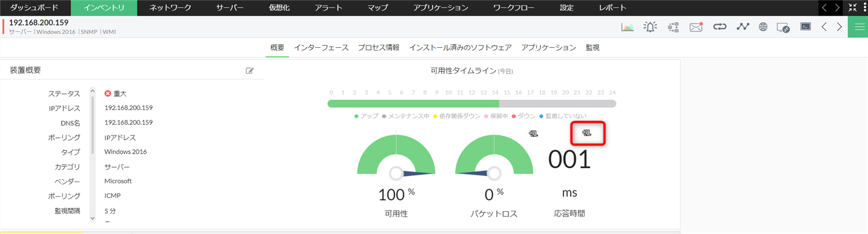
Task: Select the アラート menu item
Action: coord(328,8)
